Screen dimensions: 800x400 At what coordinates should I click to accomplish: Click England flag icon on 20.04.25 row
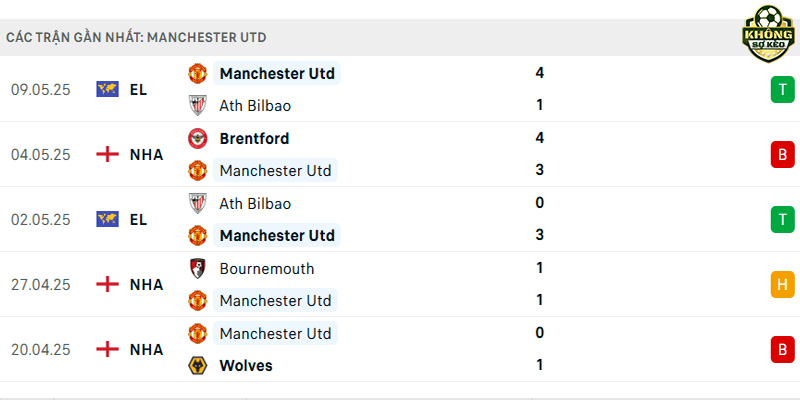coord(107,349)
